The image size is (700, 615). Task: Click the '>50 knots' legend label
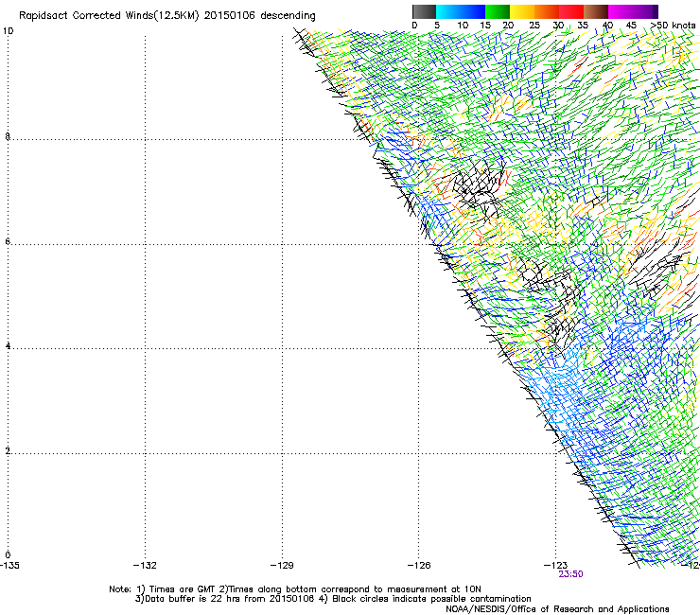pos(673,26)
